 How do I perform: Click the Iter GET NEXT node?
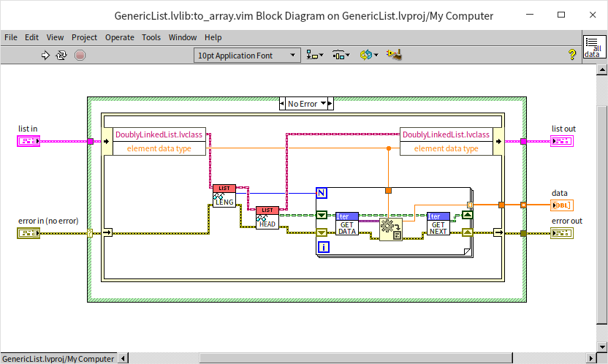coord(438,224)
